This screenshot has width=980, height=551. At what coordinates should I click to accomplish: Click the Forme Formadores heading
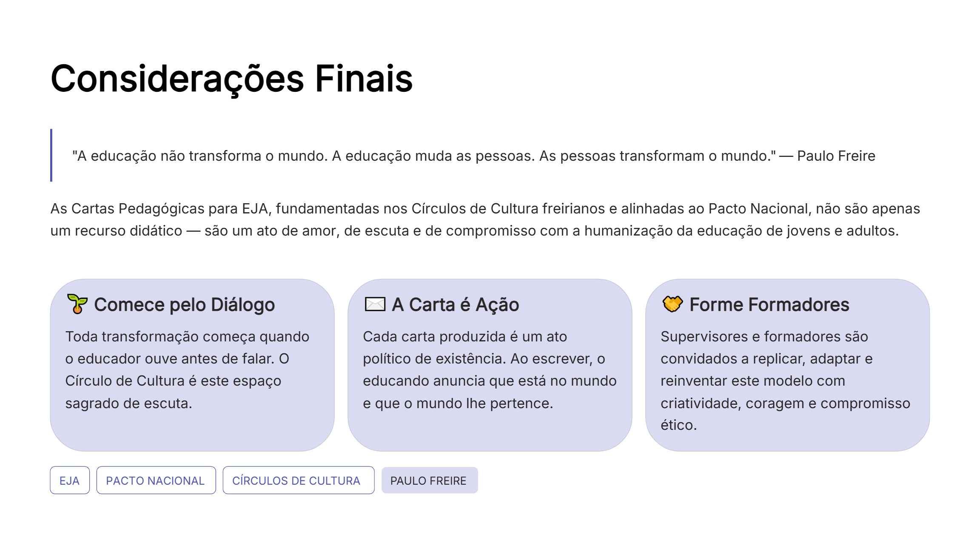tap(769, 305)
